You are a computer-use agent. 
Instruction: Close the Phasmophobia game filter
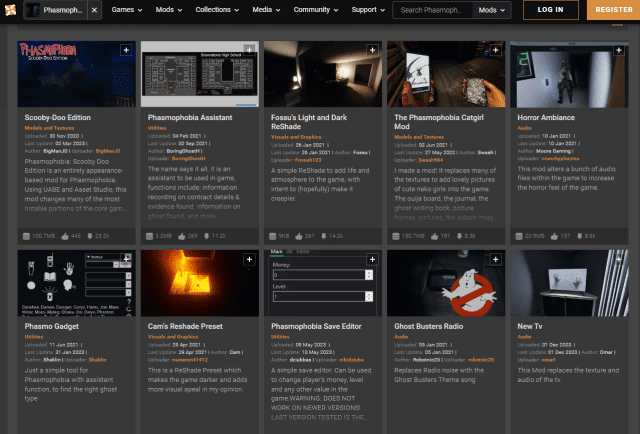[94, 11]
